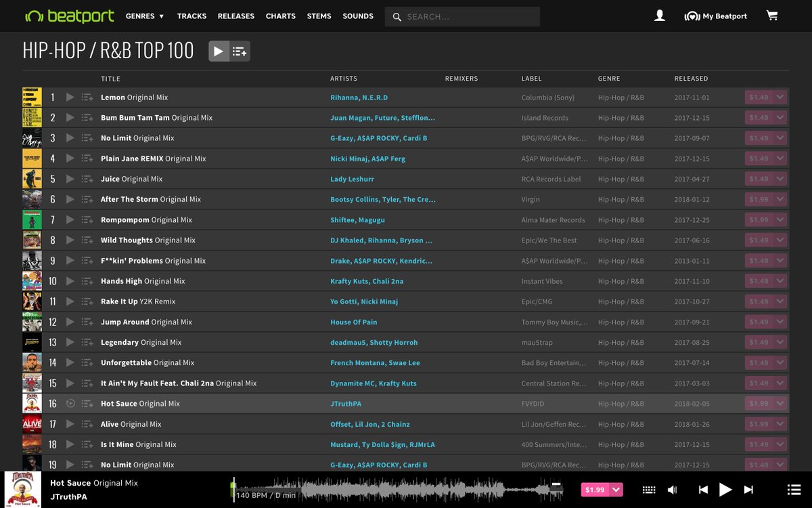The image size is (812, 508).
Task: Go to the Beatport home logo
Action: 70,16
